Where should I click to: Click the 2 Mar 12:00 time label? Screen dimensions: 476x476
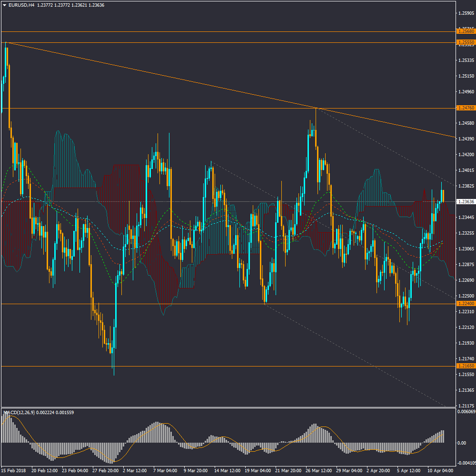pos(134,470)
